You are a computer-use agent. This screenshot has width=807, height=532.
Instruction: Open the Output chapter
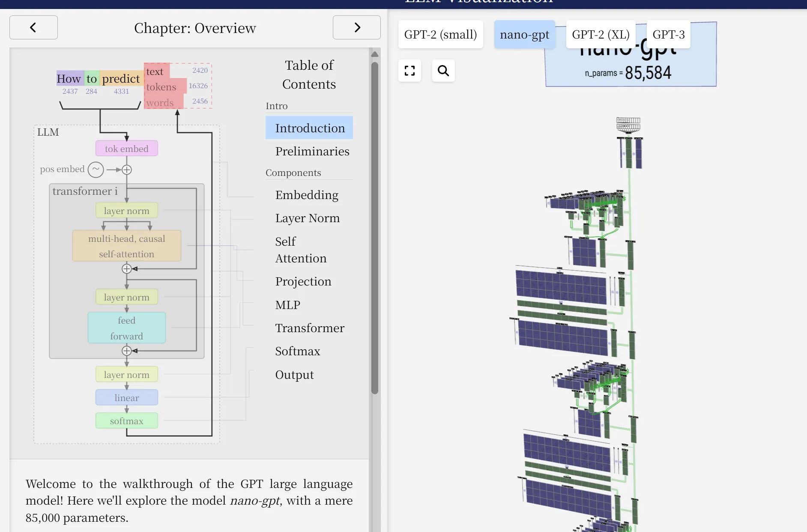(x=294, y=374)
